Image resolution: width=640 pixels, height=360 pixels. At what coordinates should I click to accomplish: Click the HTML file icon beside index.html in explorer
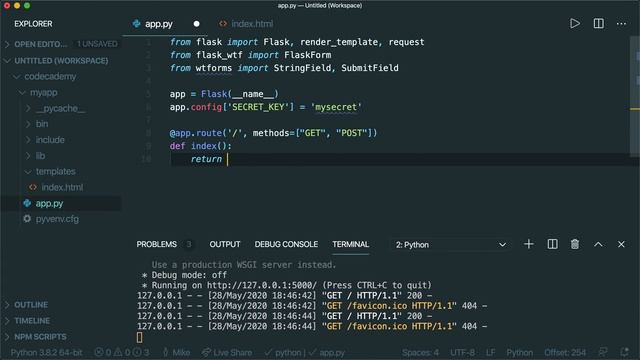point(33,187)
